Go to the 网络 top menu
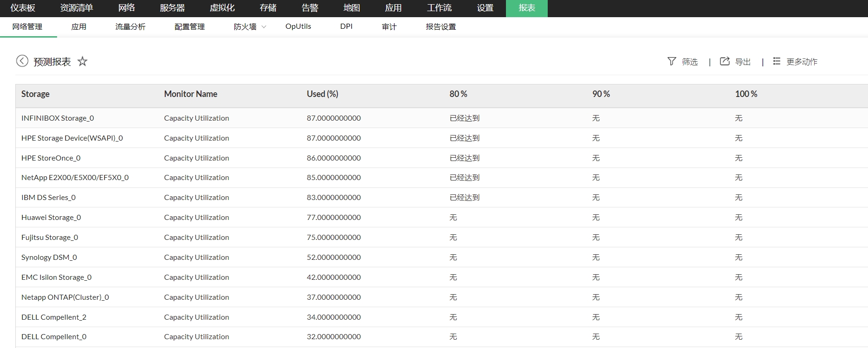Screen dimensions: 868x348 point(127,8)
